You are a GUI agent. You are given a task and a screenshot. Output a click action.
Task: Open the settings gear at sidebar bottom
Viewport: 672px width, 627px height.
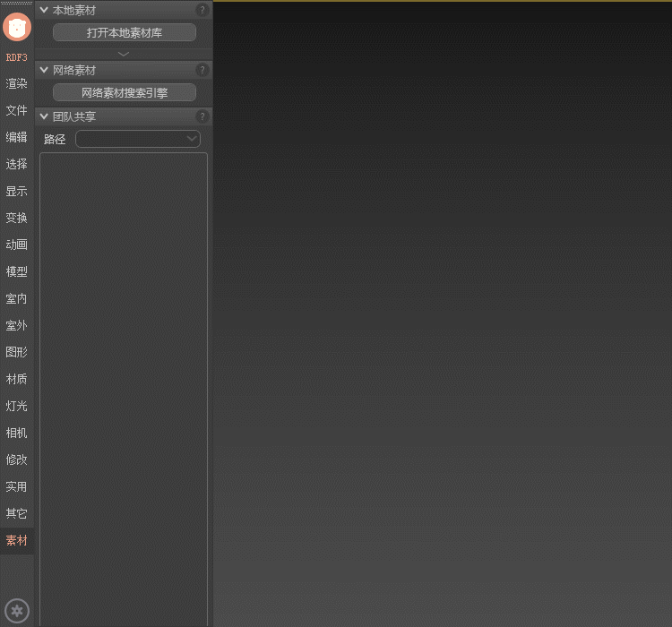pyautogui.click(x=17, y=610)
